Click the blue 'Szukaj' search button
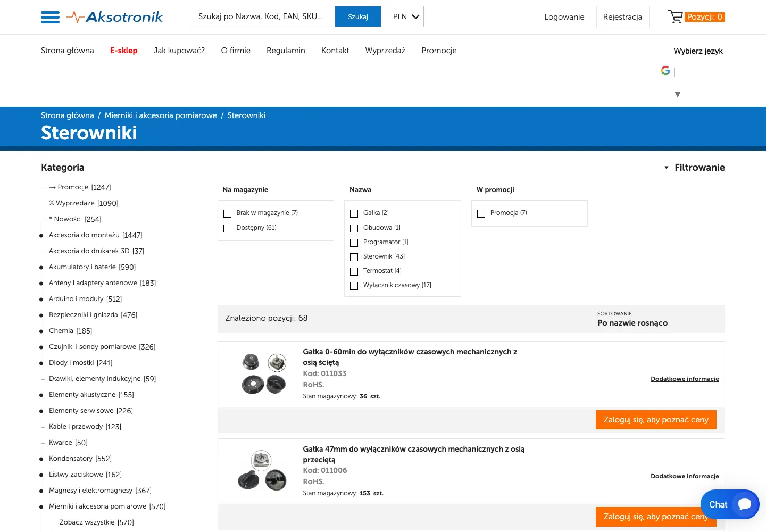The image size is (766, 532). click(358, 16)
